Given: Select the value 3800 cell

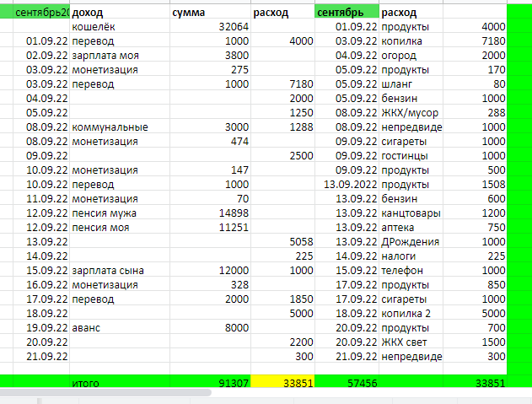Looking at the screenshot, I should [210, 56].
